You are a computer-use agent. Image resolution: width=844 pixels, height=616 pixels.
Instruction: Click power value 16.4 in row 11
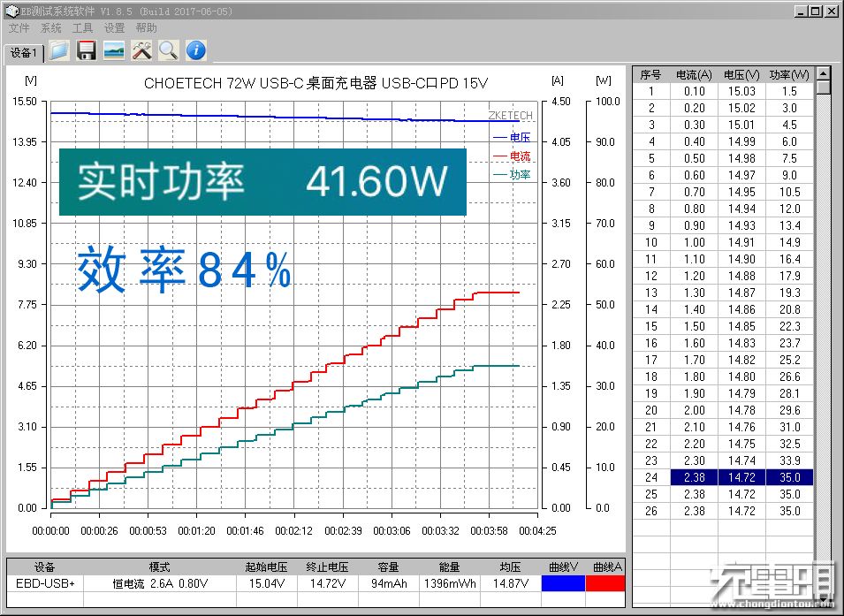[x=789, y=259]
